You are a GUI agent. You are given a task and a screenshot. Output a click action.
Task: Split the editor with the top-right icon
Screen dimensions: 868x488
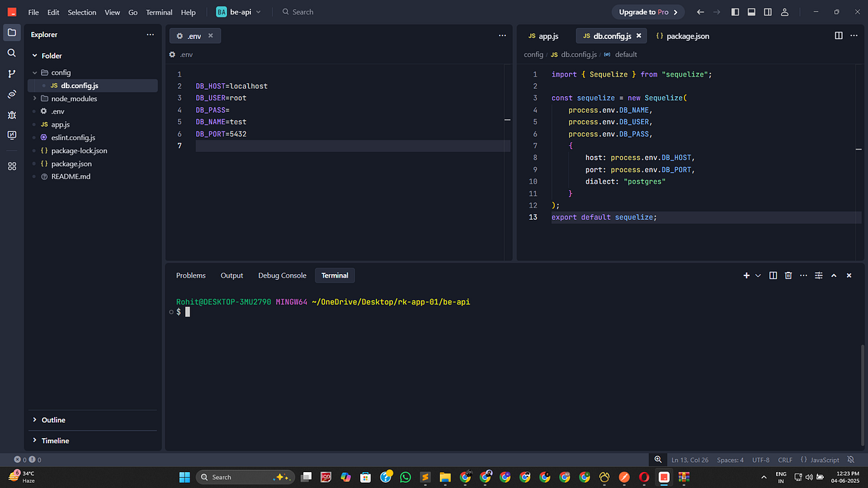[x=838, y=35]
